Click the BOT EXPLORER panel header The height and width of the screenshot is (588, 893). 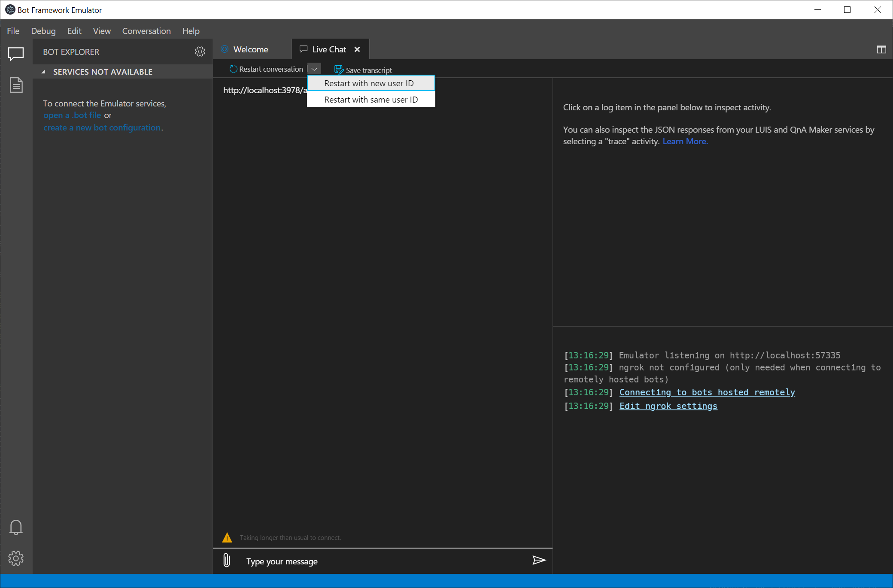click(71, 52)
